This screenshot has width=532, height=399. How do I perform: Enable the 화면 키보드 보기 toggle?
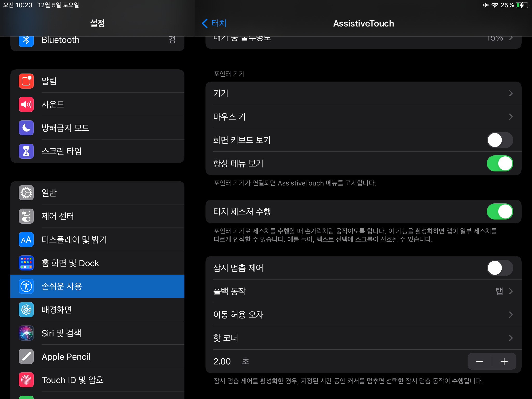pos(500,140)
